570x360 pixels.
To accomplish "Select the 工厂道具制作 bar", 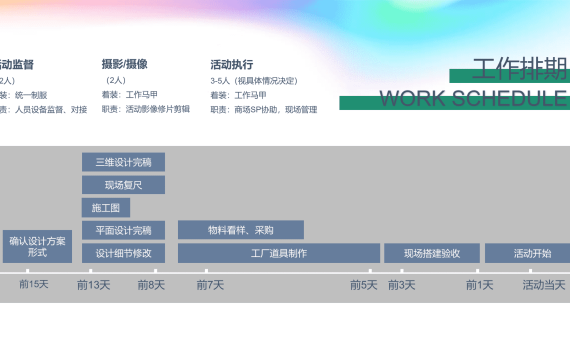I will 279,253.
